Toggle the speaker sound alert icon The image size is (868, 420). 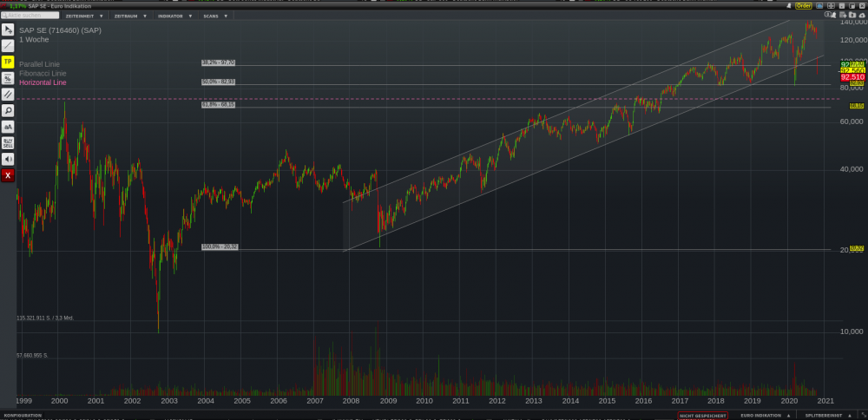click(x=8, y=159)
